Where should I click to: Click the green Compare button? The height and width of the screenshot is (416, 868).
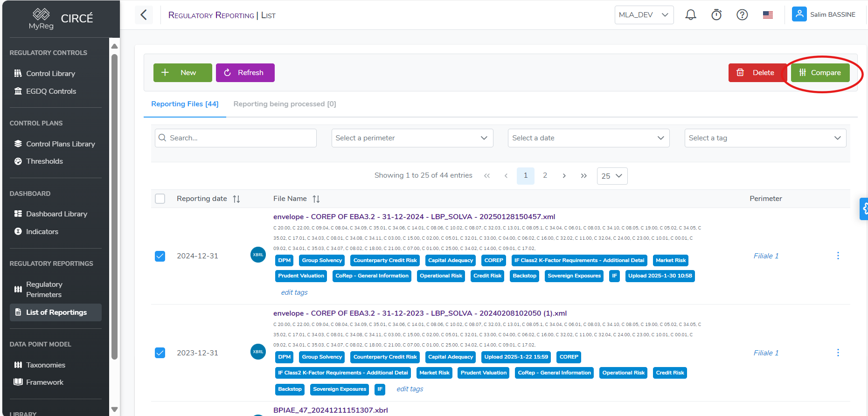coord(820,73)
